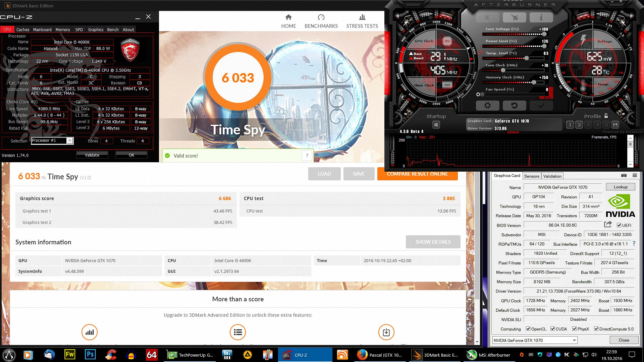Image resolution: width=644 pixels, height=362 pixels.
Task: Expand NVIDIA GeForce GTX 1070 device dropdown
Action: click(x=574, y=340)
